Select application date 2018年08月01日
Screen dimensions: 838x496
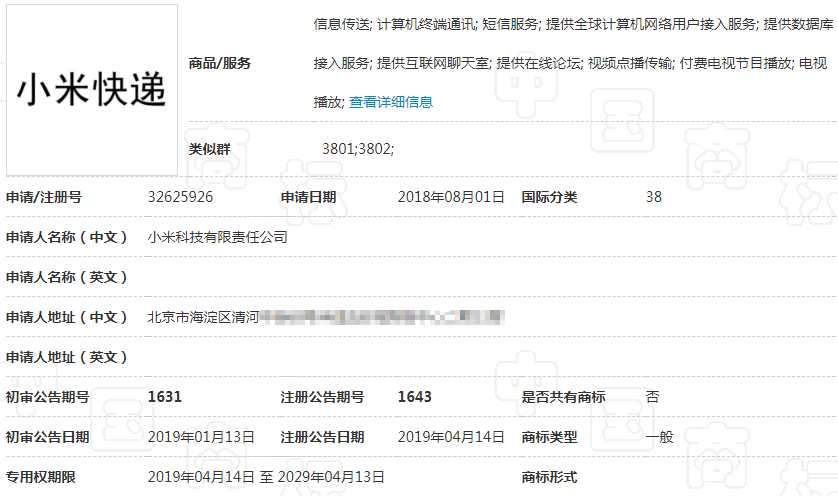point(451,197)
